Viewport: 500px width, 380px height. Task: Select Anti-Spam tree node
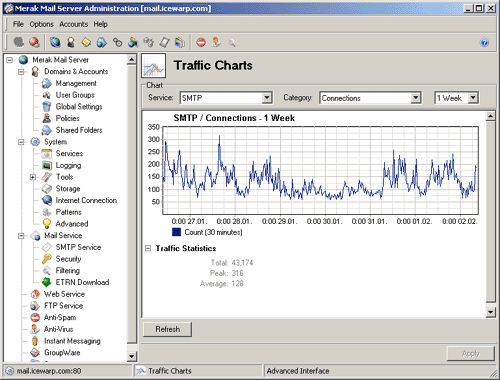[x=60, y=317]
